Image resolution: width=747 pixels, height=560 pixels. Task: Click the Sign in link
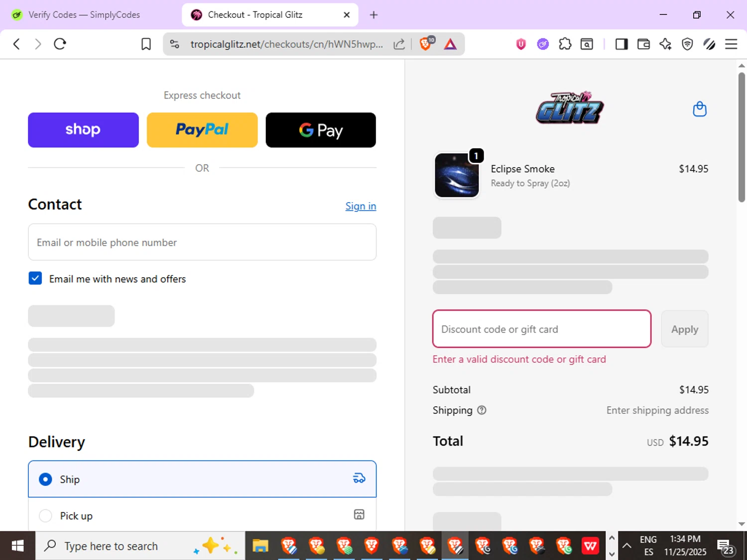[361, 206]
